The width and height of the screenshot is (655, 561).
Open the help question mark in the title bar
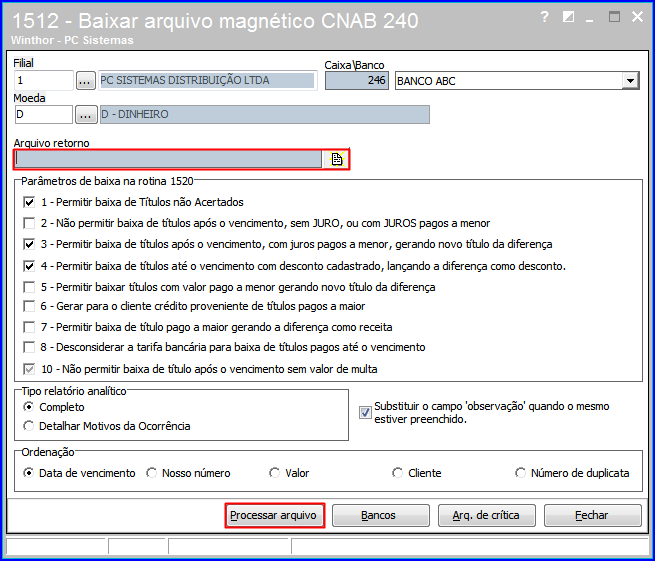click(544, 17)
